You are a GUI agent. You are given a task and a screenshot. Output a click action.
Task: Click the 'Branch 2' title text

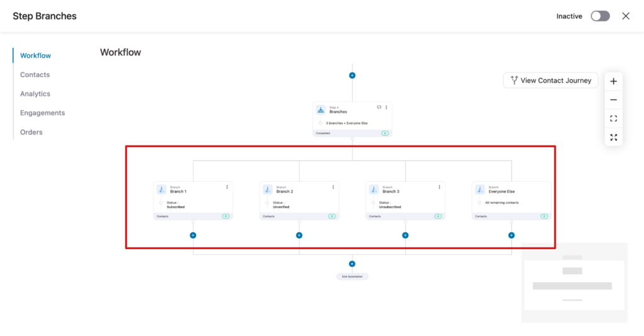point(285,191)
